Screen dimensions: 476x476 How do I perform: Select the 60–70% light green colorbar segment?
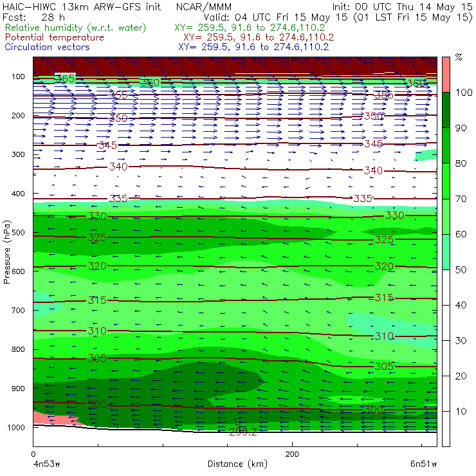point(446,216)
